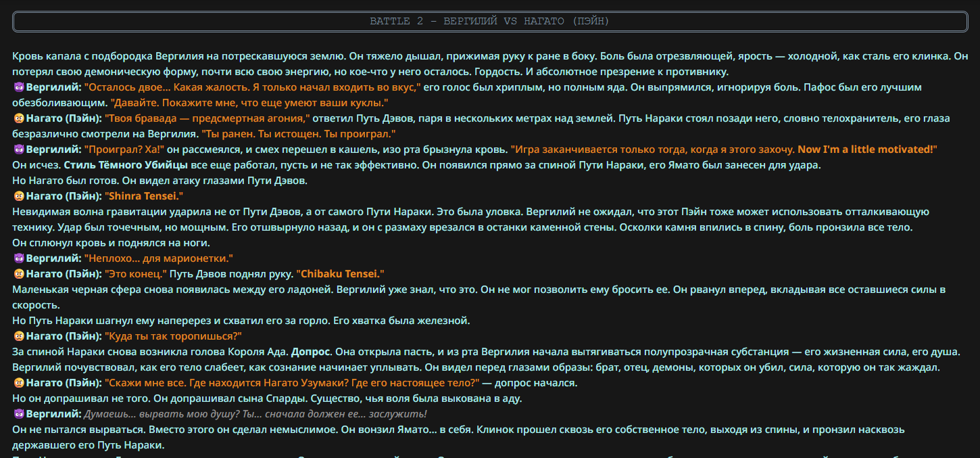The width and height of the screenshot is (980, 458).
Task: Click the orange quote "Chibaku Tensei."
Action: [x=340, y=274]
